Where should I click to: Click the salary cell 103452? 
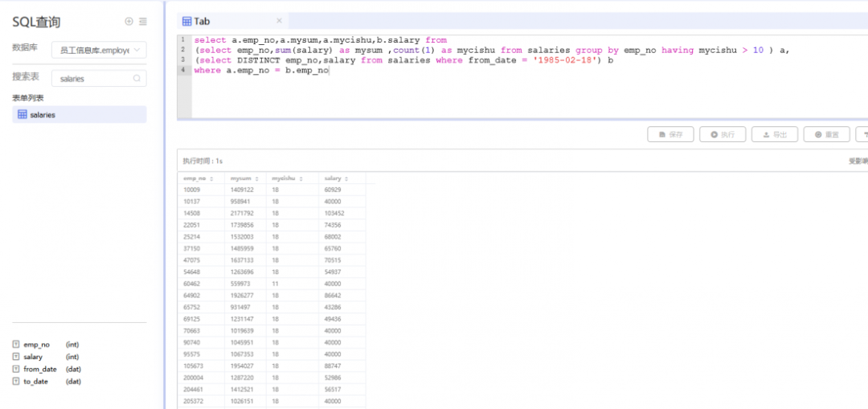342,213
